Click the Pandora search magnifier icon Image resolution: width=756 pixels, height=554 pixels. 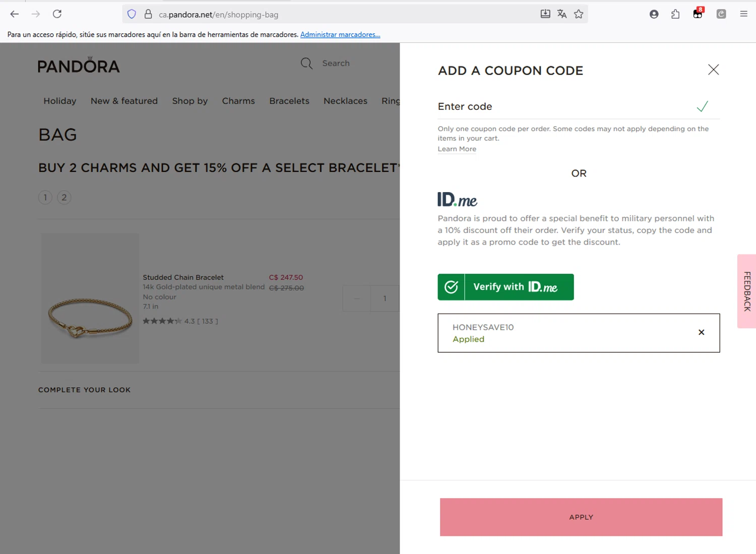click(x=306, y=64)
